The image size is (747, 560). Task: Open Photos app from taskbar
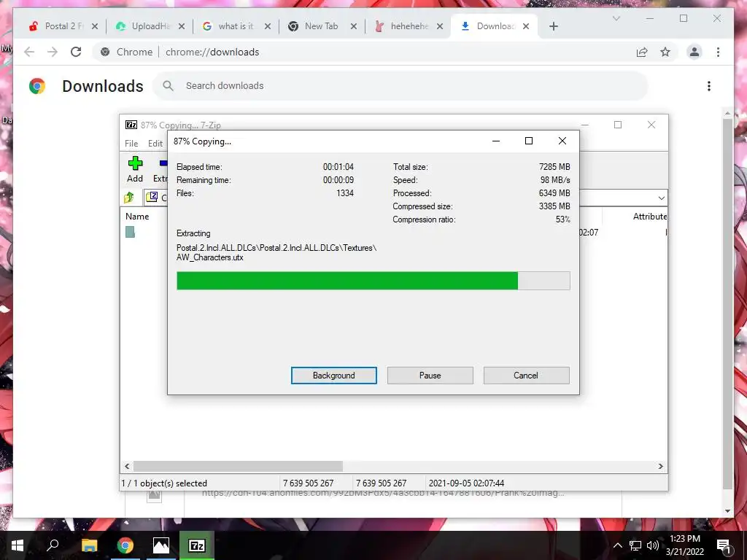[x=161, y=545]
